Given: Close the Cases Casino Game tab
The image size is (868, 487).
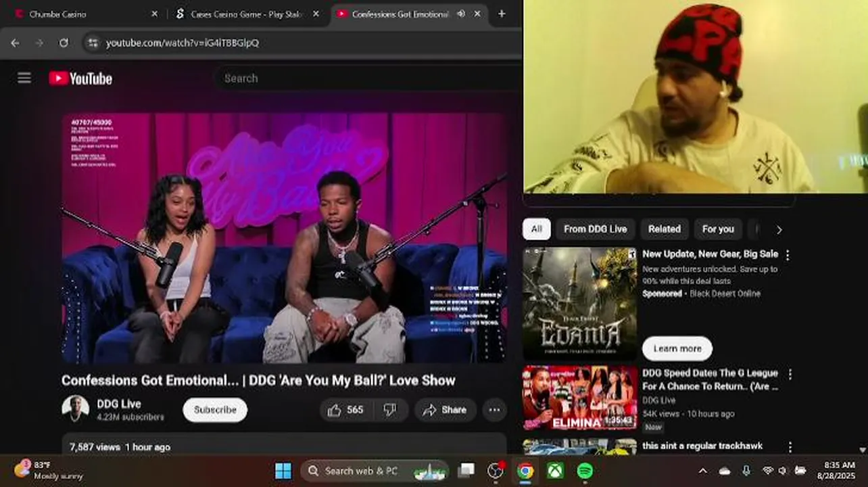Looking at the screenshot, I should tap(316, 14).
